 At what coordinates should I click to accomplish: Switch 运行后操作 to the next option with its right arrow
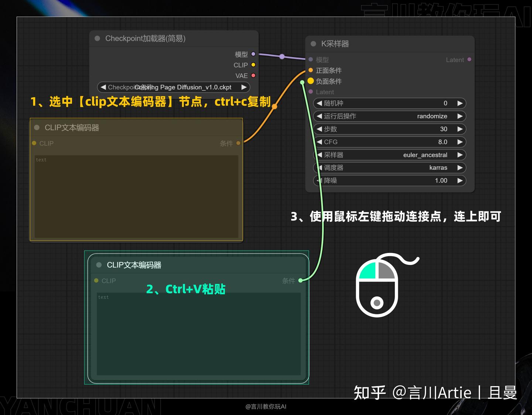tap(460, 116)
